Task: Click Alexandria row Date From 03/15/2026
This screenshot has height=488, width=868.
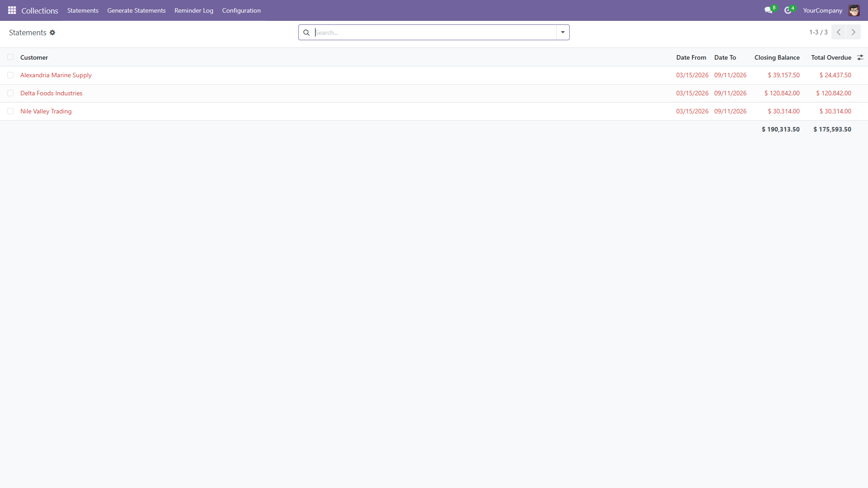Action: pyautogui.click(x=692, y=75)
